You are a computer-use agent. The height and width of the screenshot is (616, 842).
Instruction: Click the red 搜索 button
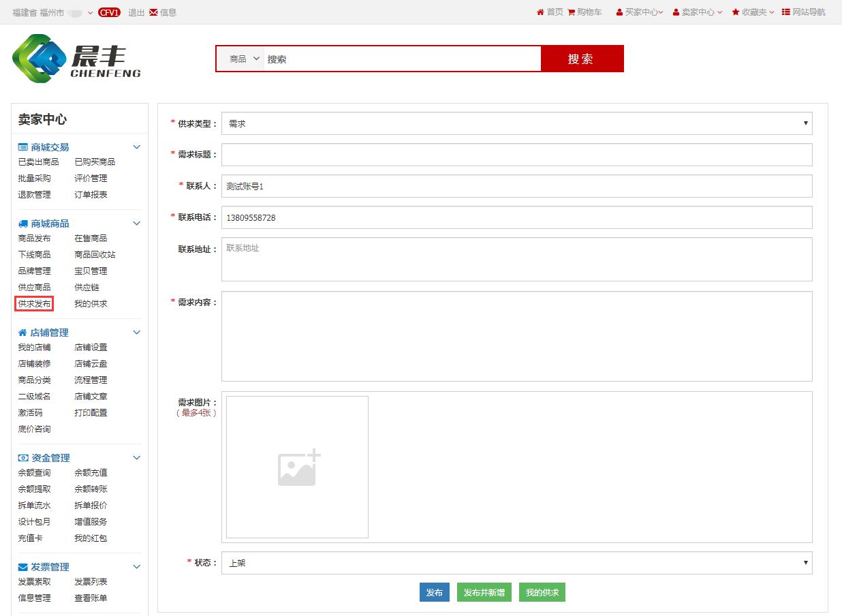[581, 59]
